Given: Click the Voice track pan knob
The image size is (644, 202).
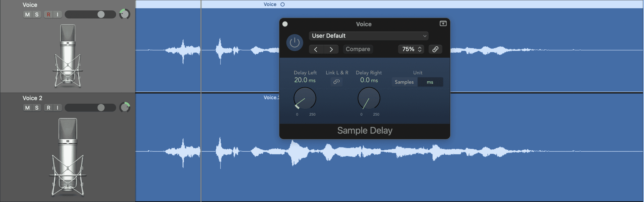Looking at the screenshot, I should tap(125, 14).
